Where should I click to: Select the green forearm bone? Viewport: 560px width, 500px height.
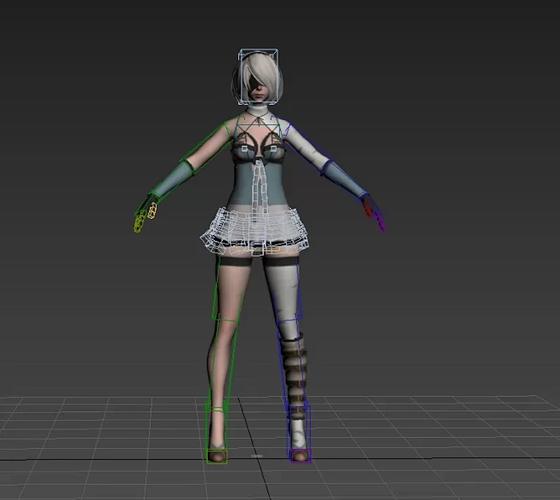tap(171, 179)
